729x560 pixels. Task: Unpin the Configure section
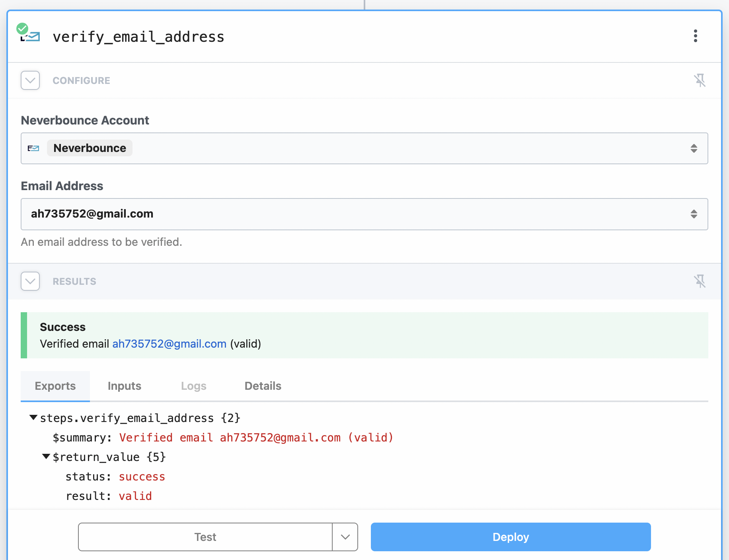(x=700, y=80)
